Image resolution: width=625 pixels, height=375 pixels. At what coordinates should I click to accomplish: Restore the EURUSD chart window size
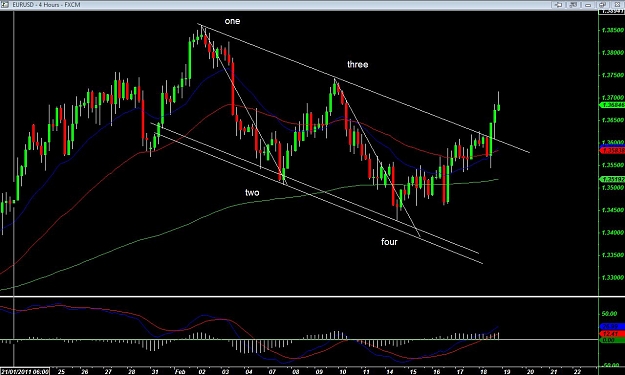[x=603, y=5]
